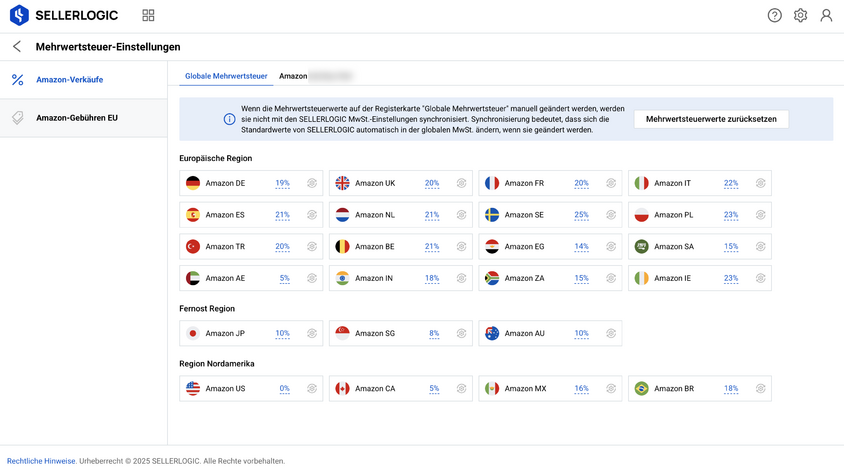The image size is (844, 473).
Task: Click the sync icon for Amazon UK
Action: pos(461,183)
